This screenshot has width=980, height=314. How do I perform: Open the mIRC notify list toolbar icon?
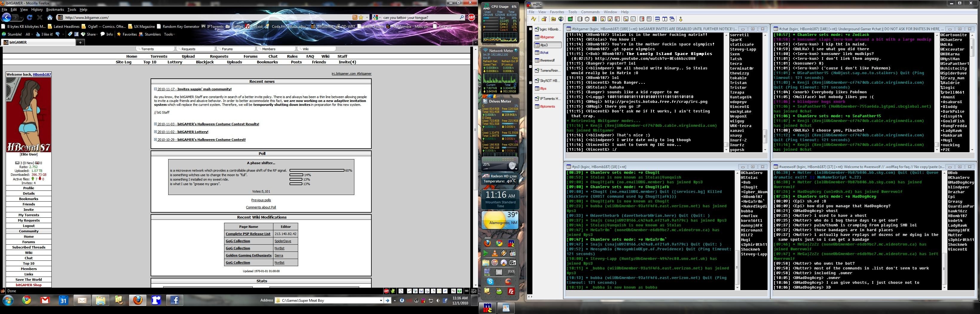coord(641,19)
